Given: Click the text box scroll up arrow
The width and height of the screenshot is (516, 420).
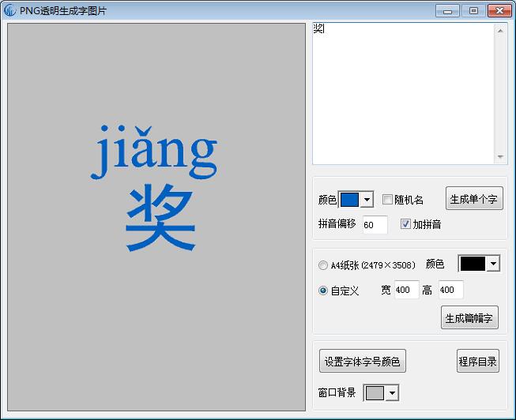Looking at the screenshot, I should (x=500, y=31).
